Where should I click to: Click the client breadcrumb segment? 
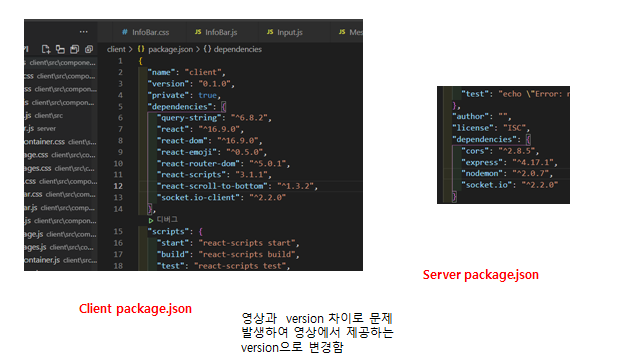(x=116, y=49)
